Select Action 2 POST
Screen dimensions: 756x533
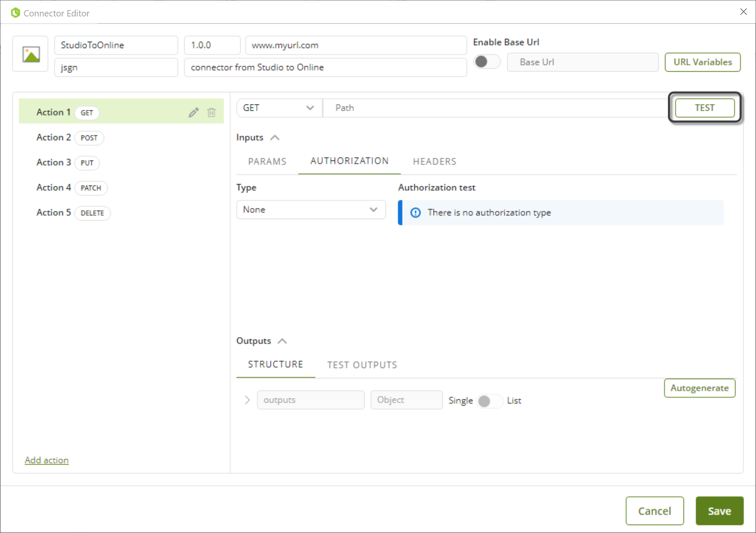click(121, 138)
